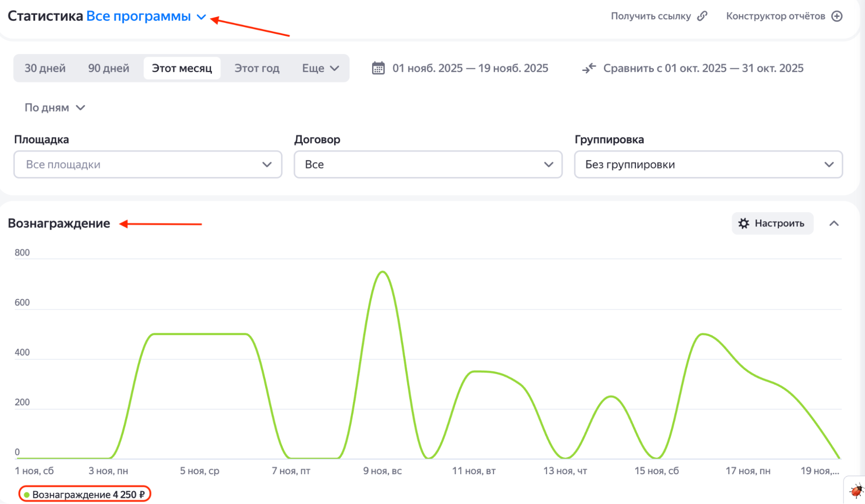Click the plus icon next to Конструктор отчётов
Image resolution: width=865 pixels, height=504 pixels.
tap(837, 16)
